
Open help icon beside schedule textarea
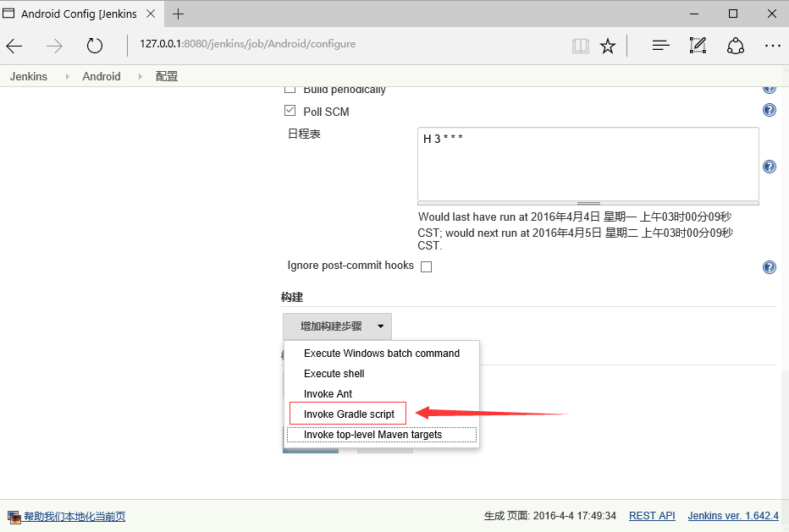(770, 167)
